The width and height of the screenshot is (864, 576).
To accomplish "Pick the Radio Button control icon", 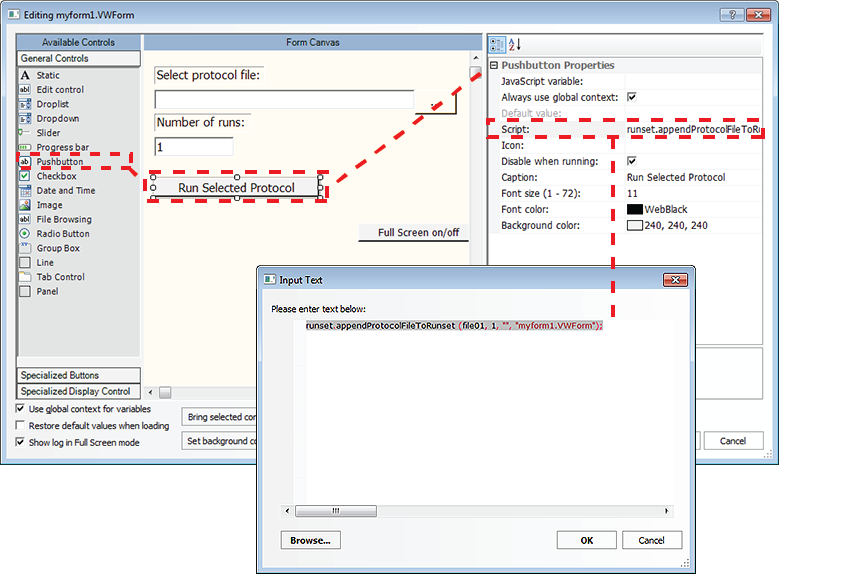I will (26, 234).
